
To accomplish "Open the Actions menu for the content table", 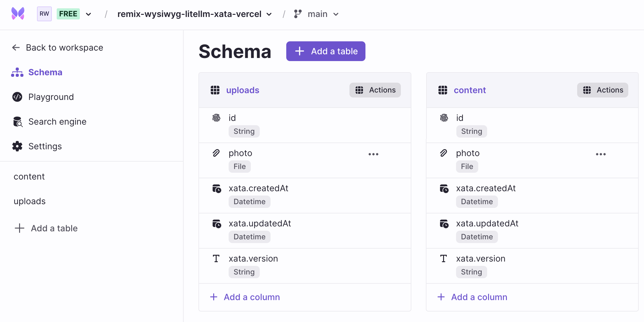I will 602,90.
